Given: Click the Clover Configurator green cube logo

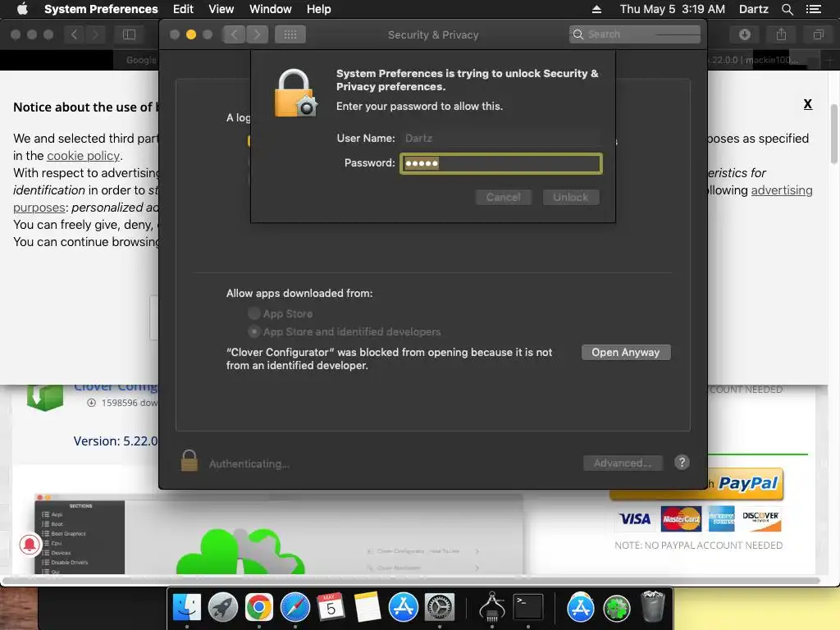Looking at the screenshot, I should (x=45, y=398).
